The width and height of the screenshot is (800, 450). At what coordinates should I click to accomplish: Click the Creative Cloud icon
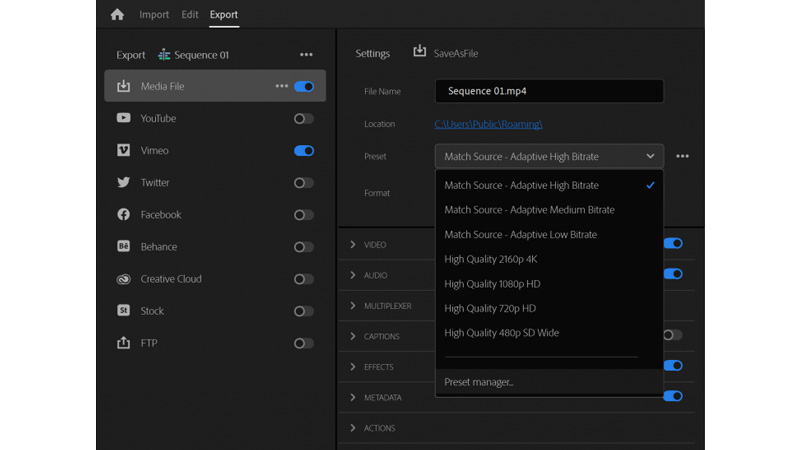[124, 279]
